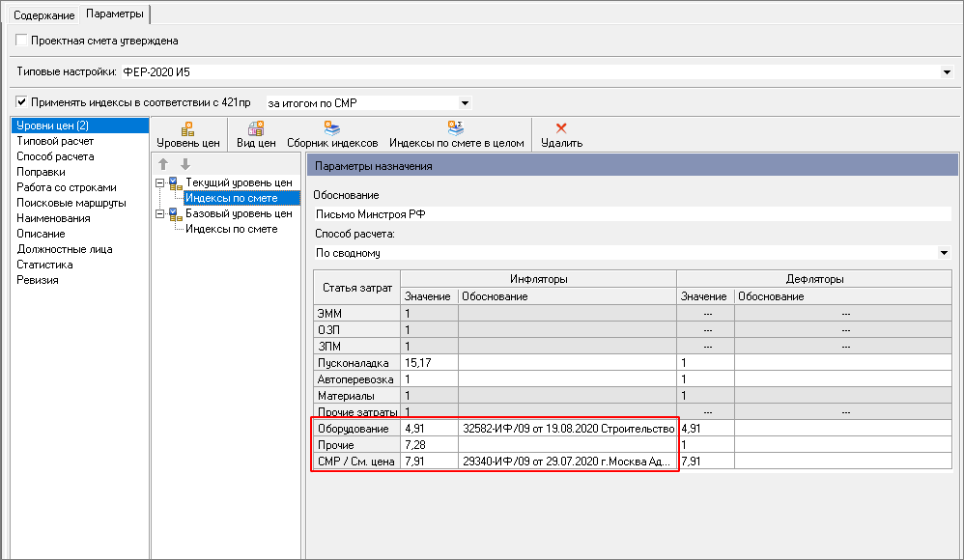Select Должностные лица in the left list
This screenshot has width=964, height=560.
click(x=64, y=249)
